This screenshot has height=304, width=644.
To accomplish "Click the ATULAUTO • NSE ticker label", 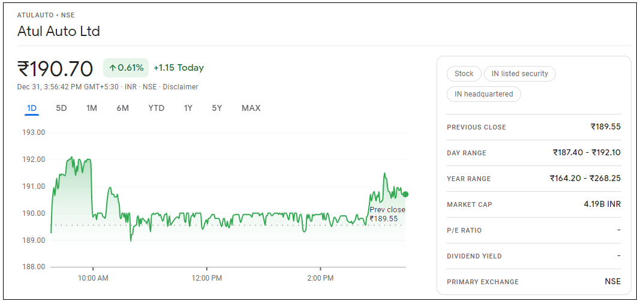I will click(x=46, y=15).
